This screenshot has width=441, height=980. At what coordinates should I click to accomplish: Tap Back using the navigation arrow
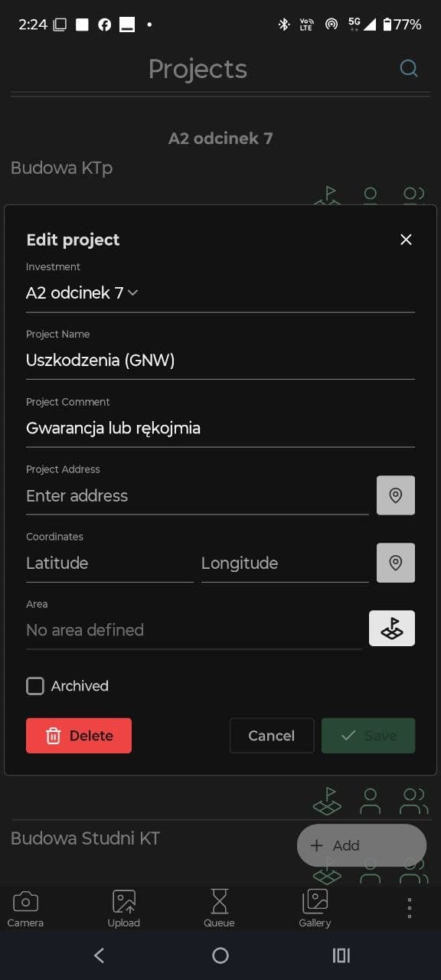99,955
